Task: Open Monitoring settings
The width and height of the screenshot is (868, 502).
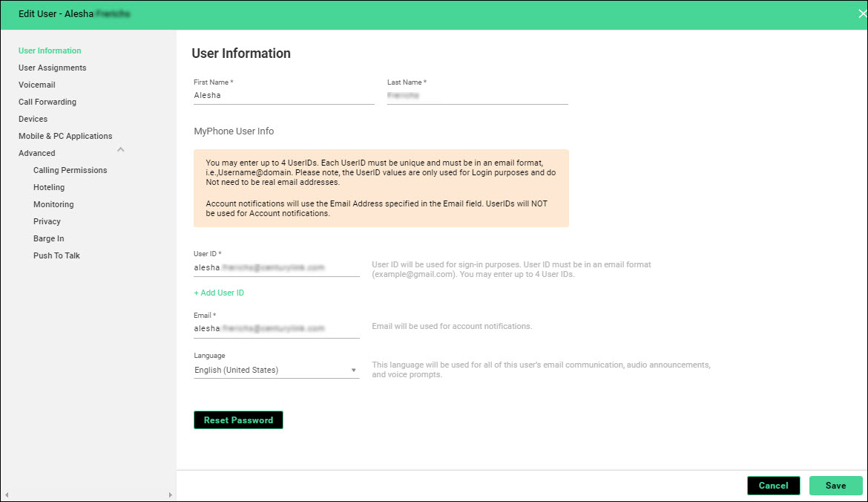Action: 53,204
